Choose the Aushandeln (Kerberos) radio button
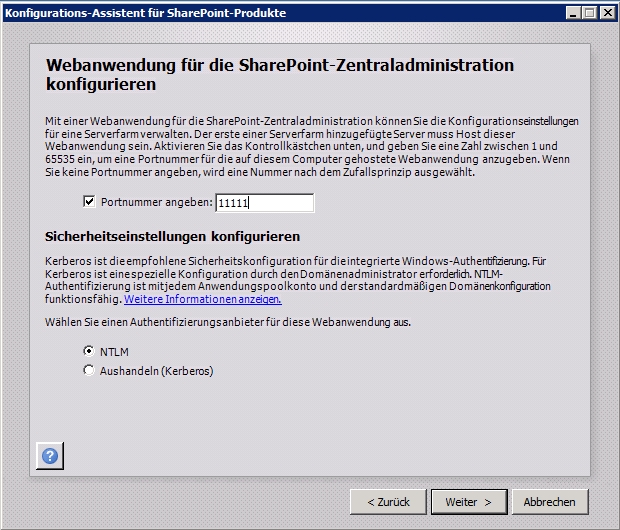Screen dimensions: 620x530 [x=89, y=371]
